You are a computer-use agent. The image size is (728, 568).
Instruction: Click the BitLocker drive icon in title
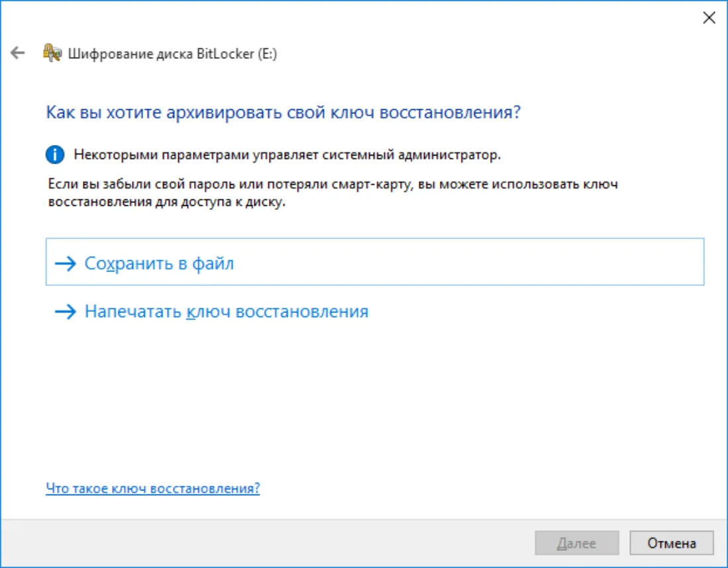coord(52,53)
